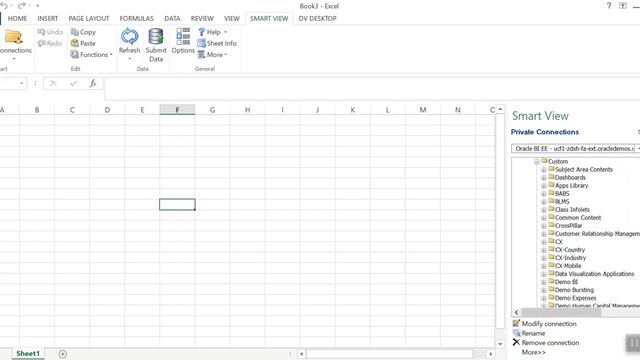This screenshot has height=360, width=640.
Task: Click the Paste icon in Edit group
Action: 75,43
